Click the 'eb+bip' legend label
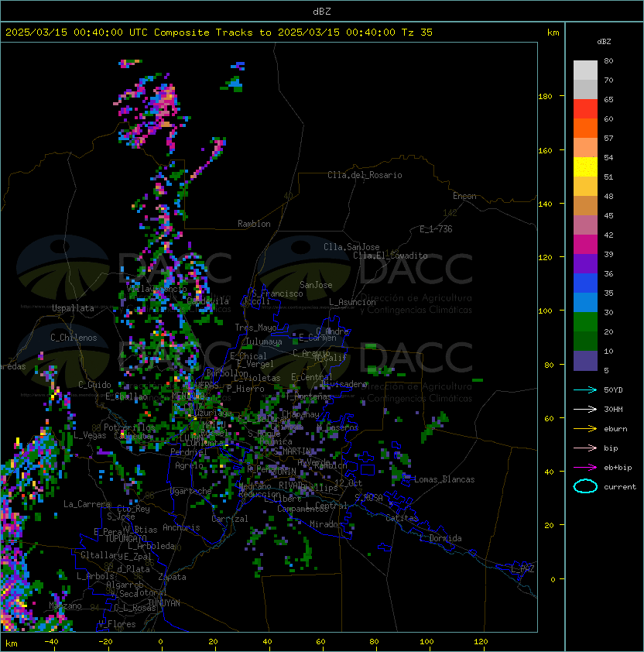This screenshot has width=644, height=652. [618, 468]
